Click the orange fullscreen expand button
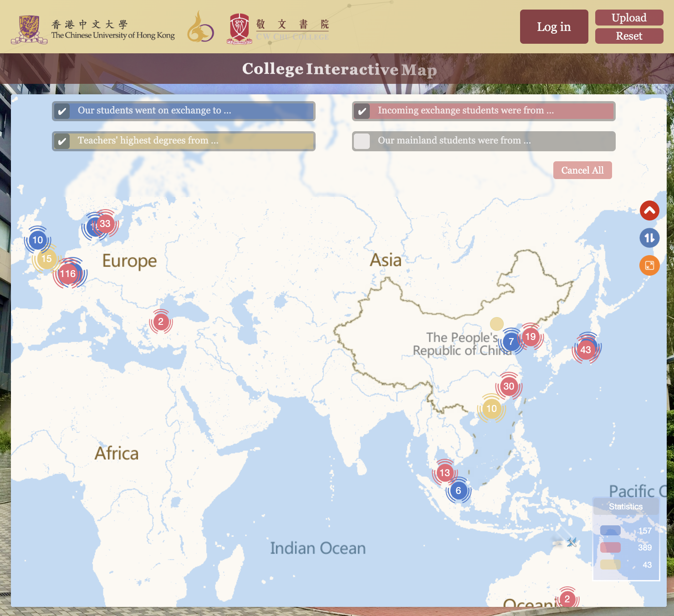The width and height of the screenshot is (674, 616). point(649,266)
